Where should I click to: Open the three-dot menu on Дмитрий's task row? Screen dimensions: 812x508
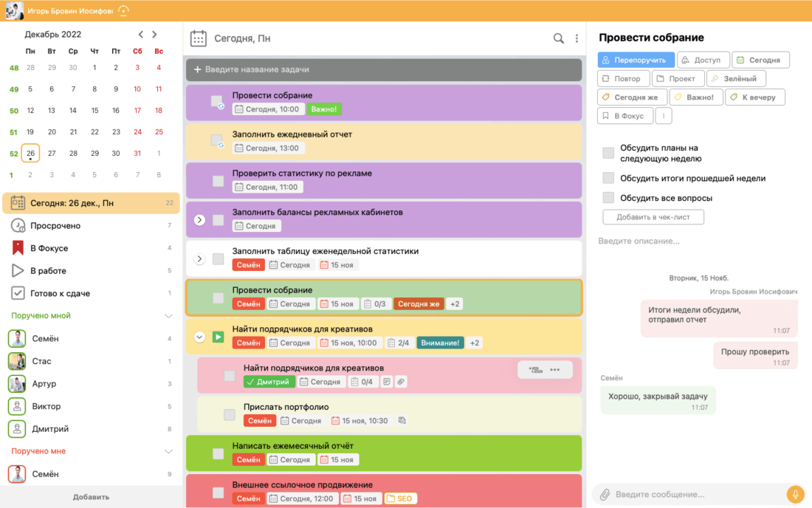coord(554,370)
